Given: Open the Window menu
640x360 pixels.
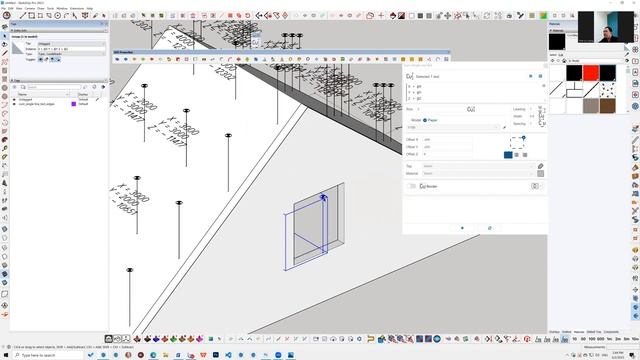Looking at the screenshot, I should click(x=62, y=8).
